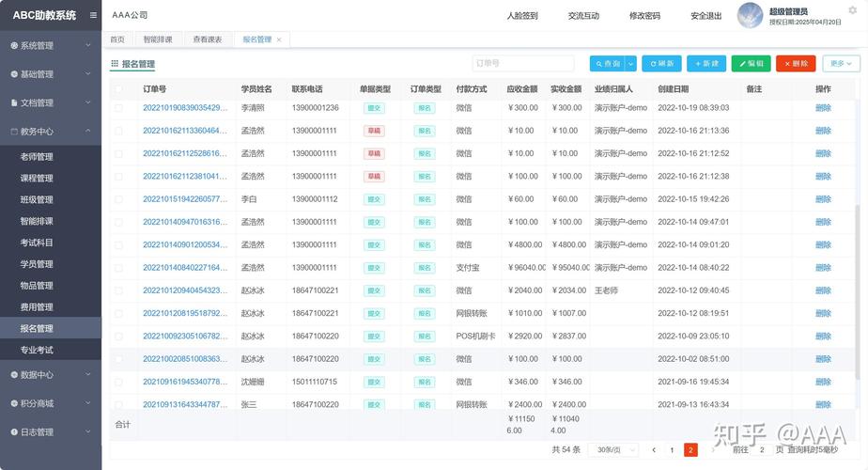Image resolution: width=868 pixels, height=470 pixels.
Task: Open 老师管理 submenu item
Action: click(37, 157)
